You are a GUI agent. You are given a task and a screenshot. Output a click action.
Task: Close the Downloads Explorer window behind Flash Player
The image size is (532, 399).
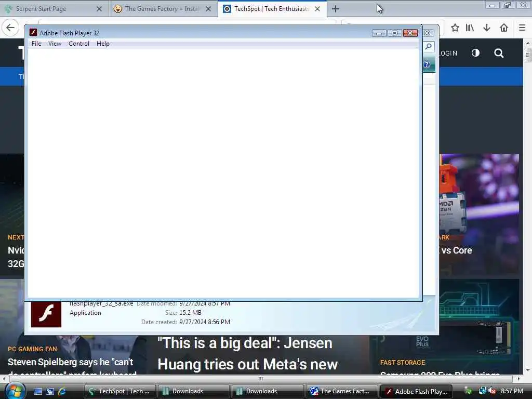[x=427, y=33]
